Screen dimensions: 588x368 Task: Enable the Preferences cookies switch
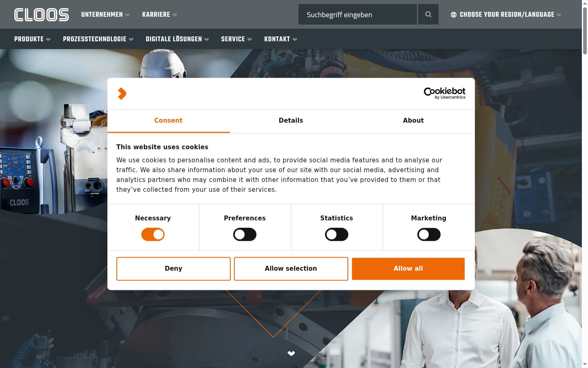coord(245,235)
